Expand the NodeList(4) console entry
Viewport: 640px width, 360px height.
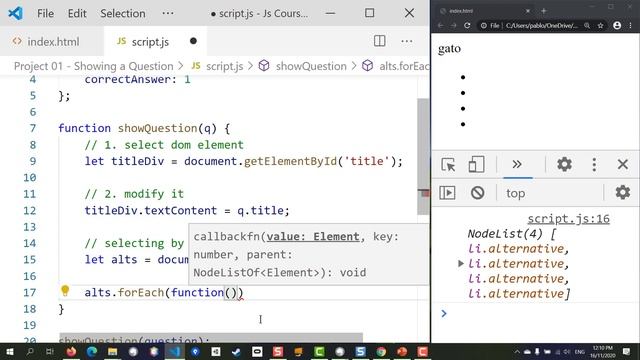pyautogui.click(x=460, y=264)
